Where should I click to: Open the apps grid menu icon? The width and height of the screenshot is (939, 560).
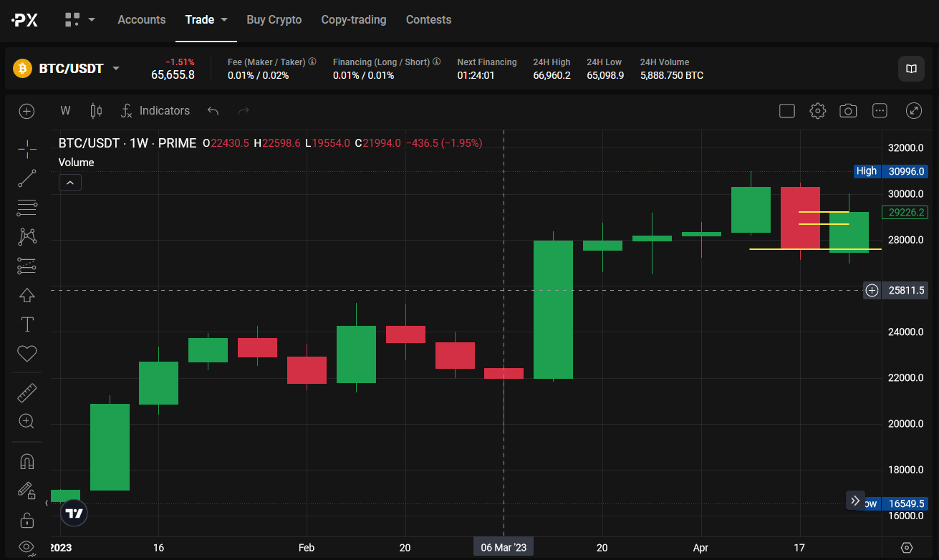(x=72, y=19)
